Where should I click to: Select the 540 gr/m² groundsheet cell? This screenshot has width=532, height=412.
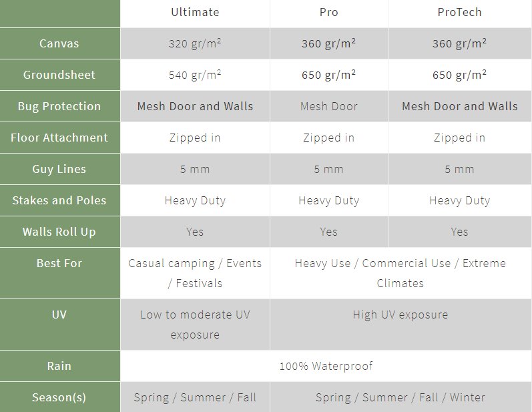pos(195,75)
